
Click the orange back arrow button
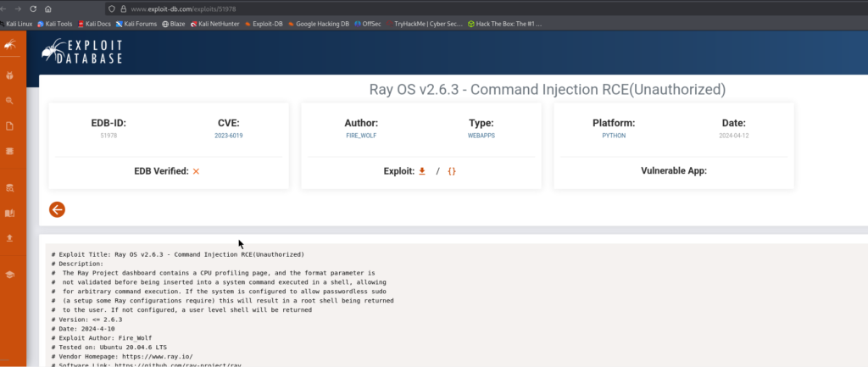pos(58,209)
